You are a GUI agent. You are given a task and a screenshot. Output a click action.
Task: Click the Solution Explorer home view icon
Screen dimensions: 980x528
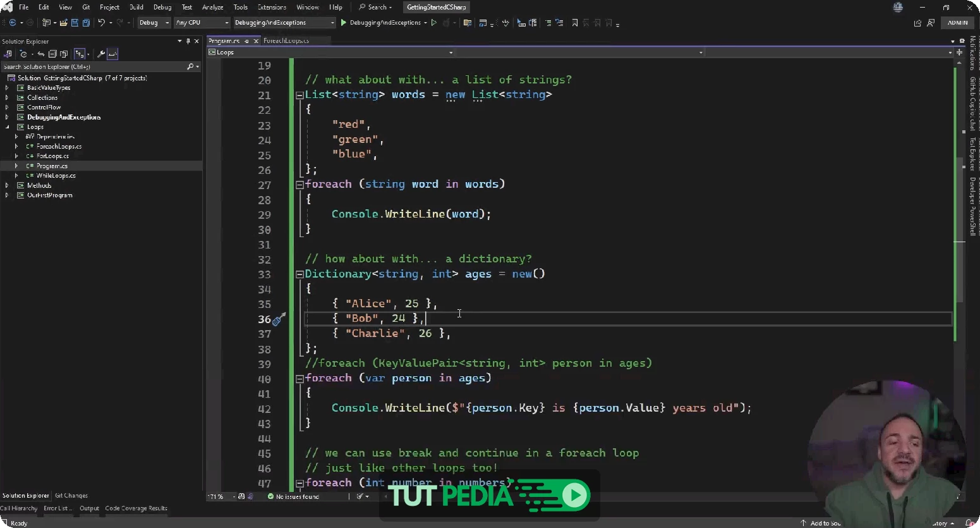(8, 54)
